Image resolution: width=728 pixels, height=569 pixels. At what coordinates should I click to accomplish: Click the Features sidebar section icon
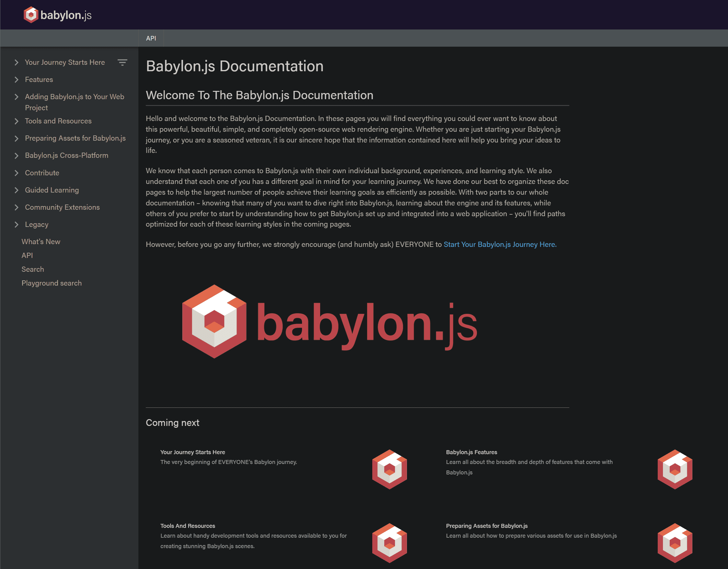pyautogui.click(x=16, y=79)
